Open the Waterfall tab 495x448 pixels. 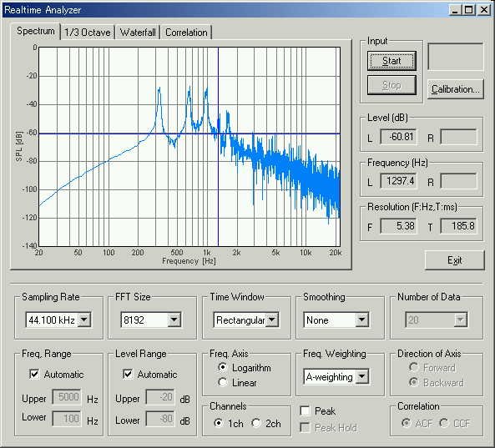click(138, 33)
